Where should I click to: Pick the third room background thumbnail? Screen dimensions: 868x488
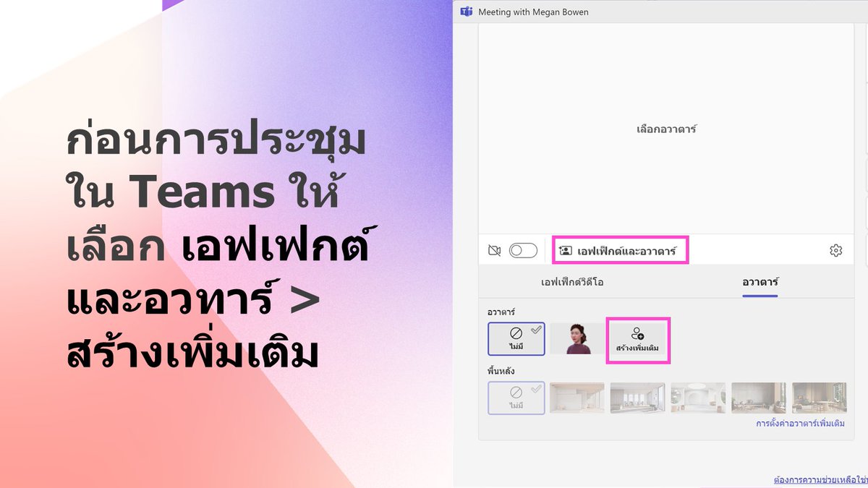698,398
